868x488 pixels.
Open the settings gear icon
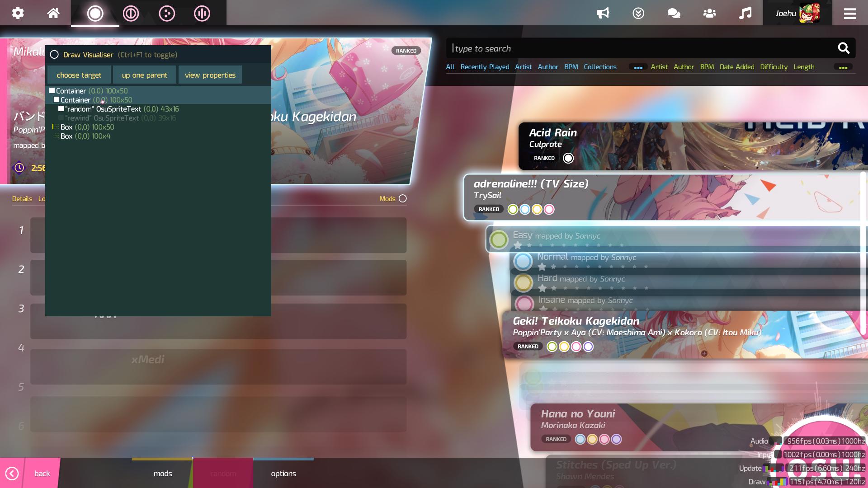(x=18, y=13)
